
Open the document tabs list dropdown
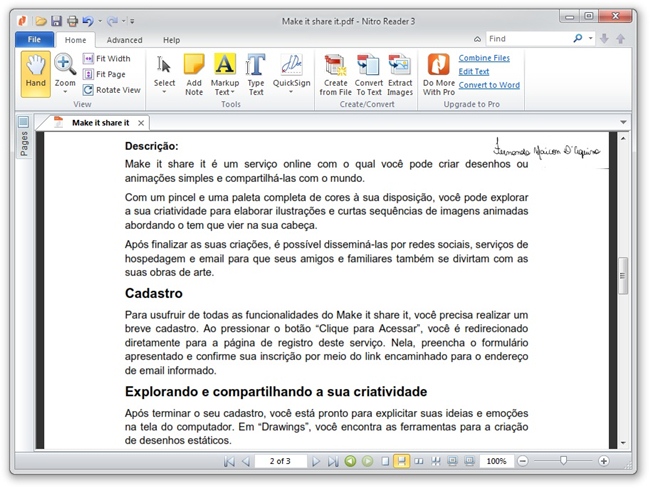(623, 122)
